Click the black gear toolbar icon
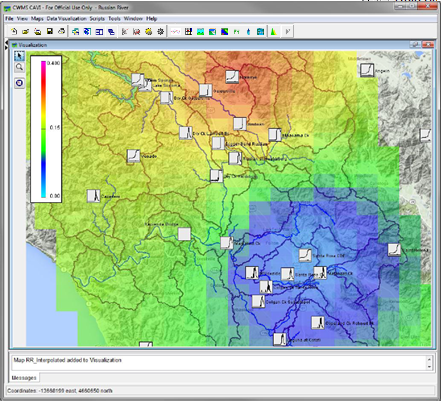441x401 pixels. pyautogui.click(x=161, y=32)
